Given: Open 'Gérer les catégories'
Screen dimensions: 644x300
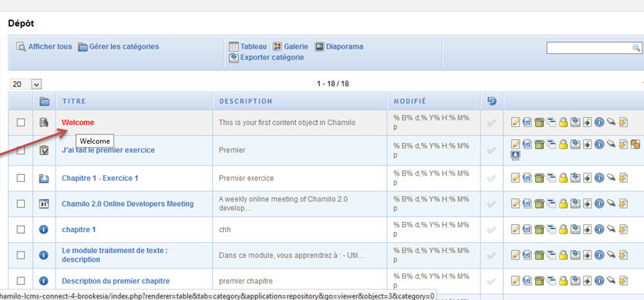Looking at the screenshot, I should (x=119, y=47).
